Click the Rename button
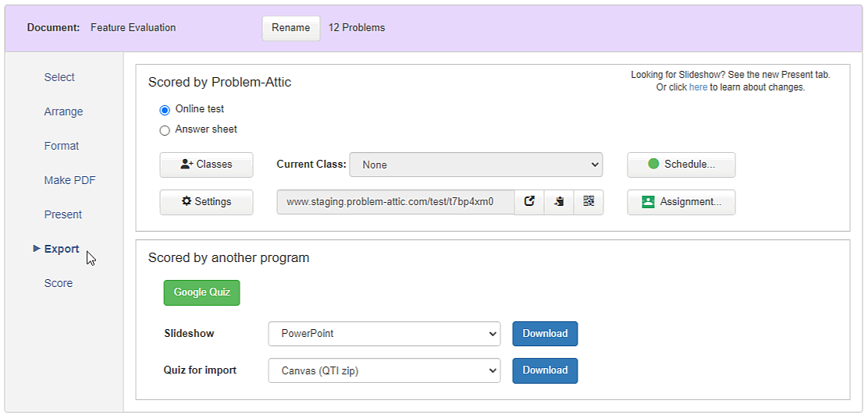 291,27
